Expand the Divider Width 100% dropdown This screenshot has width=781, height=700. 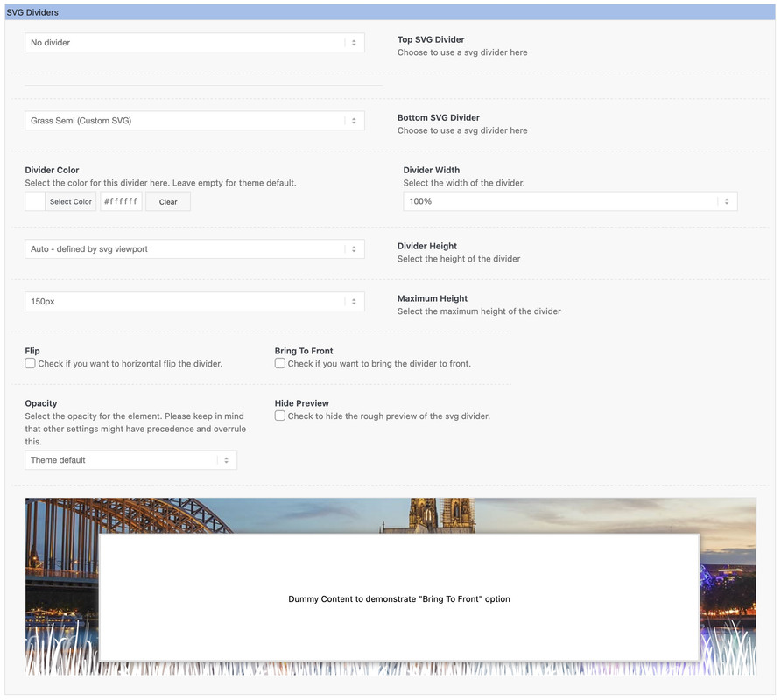pyautogui.click(x=570, y=201)
